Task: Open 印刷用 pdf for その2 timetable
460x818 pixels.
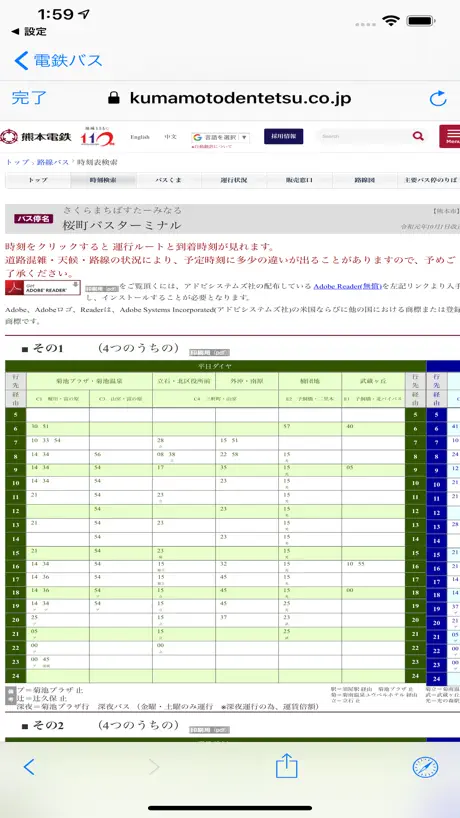Action: (209, 730)
